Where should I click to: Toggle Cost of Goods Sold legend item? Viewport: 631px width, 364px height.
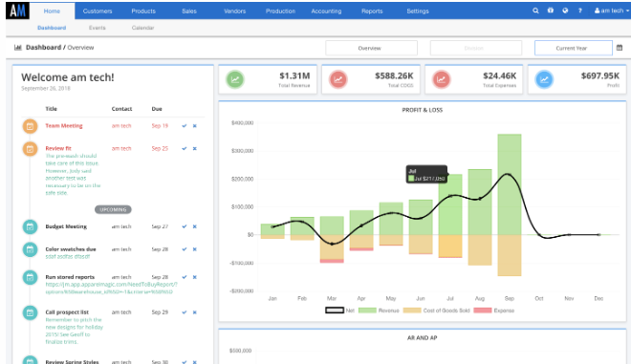tap(437, 310)
